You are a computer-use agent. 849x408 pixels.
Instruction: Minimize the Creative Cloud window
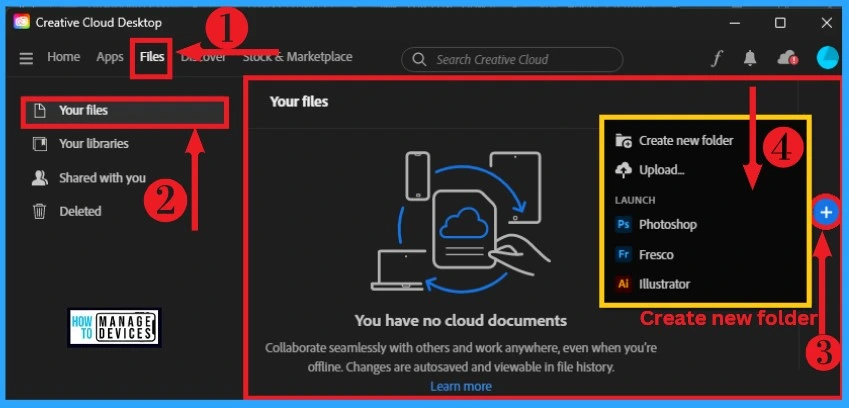tap(735, 23)
